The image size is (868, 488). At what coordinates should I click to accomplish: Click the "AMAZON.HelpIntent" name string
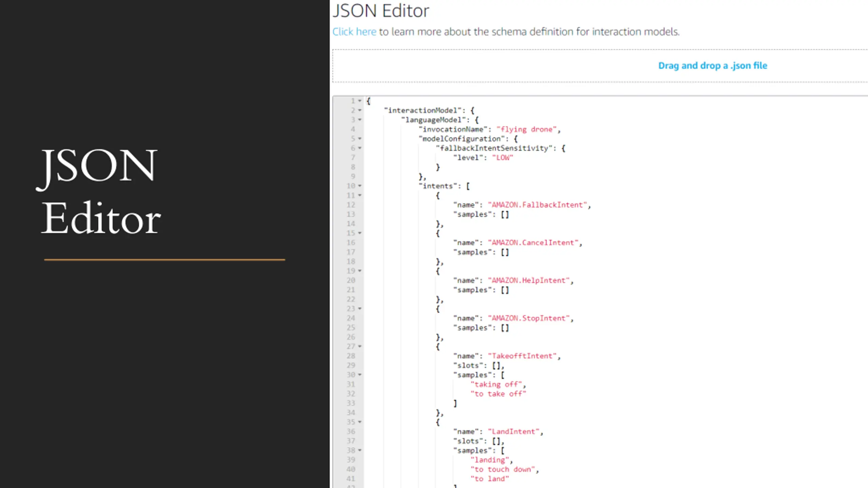[x=529, y=281]
